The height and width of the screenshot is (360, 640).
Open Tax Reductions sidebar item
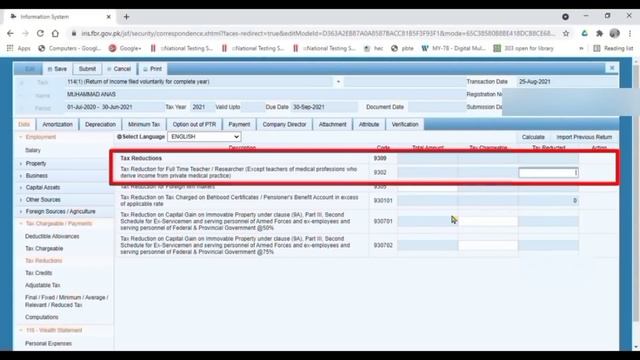coord(44,260)
